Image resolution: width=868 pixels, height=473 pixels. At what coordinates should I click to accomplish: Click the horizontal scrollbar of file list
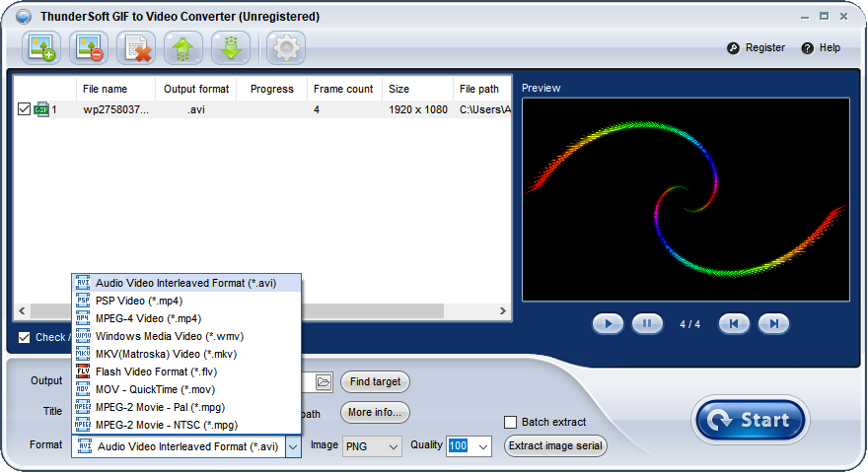click(237, 311)
